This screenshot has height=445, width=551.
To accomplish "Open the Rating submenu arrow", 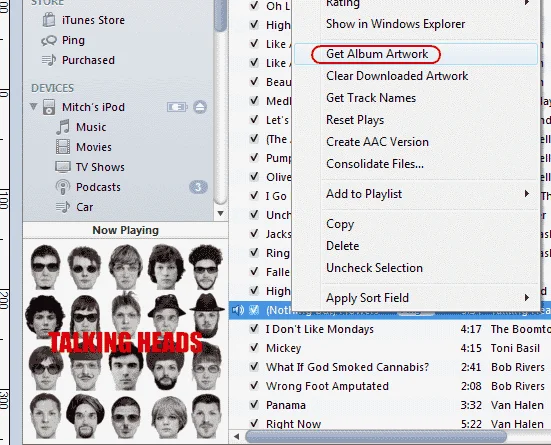I will point(526,3).
